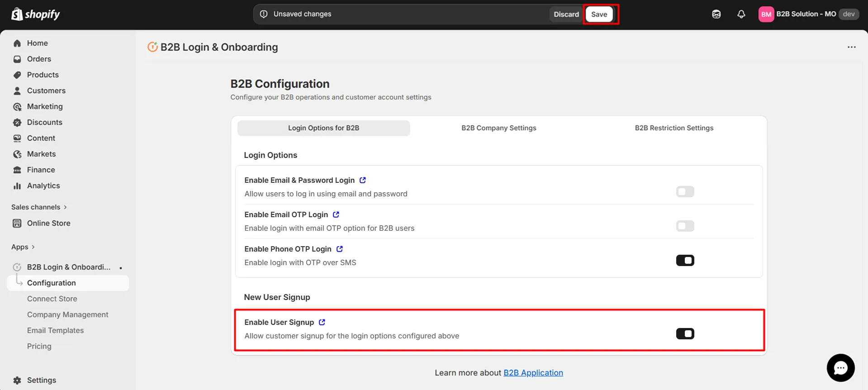
Task: Go to Home page
Action: [37, 43]
